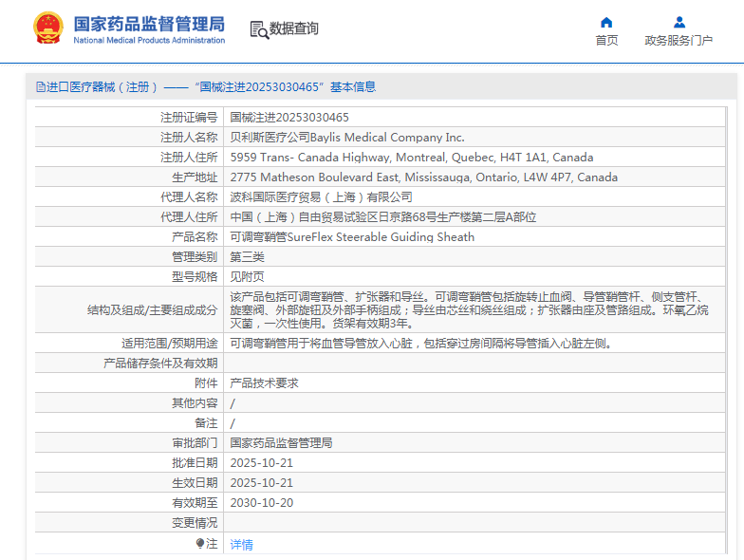The height and width of the screenshot is (560, 744).
Task: Select the 2775 Matheson Boulevard East address
Action: 423,177
